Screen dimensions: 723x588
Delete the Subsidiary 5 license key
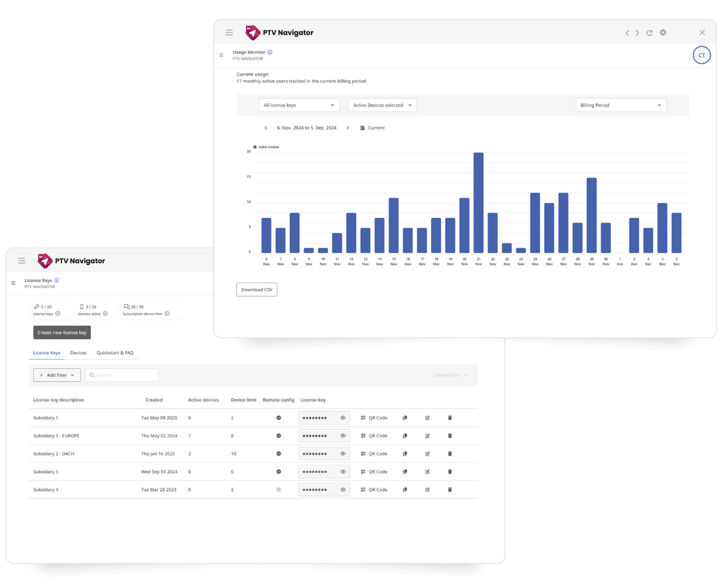point(449,472)
